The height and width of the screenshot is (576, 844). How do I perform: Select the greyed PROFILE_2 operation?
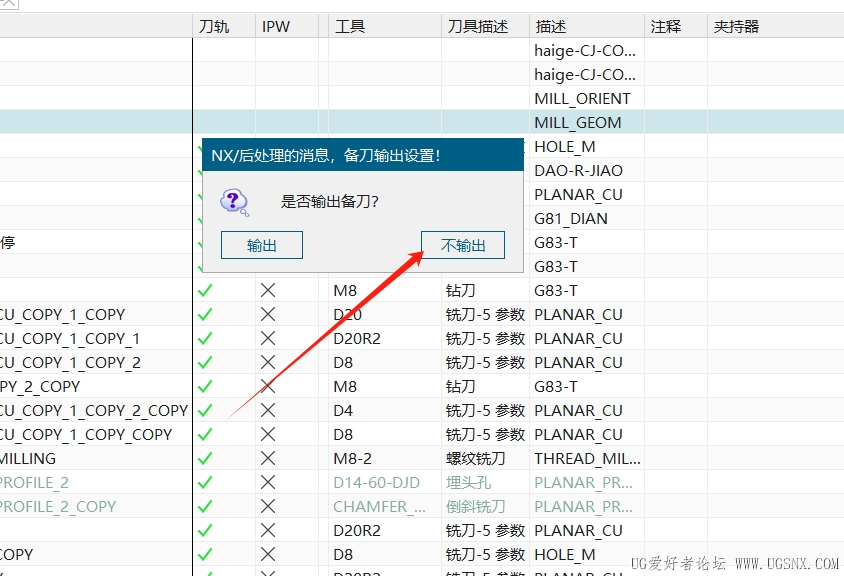pos(34,482)
